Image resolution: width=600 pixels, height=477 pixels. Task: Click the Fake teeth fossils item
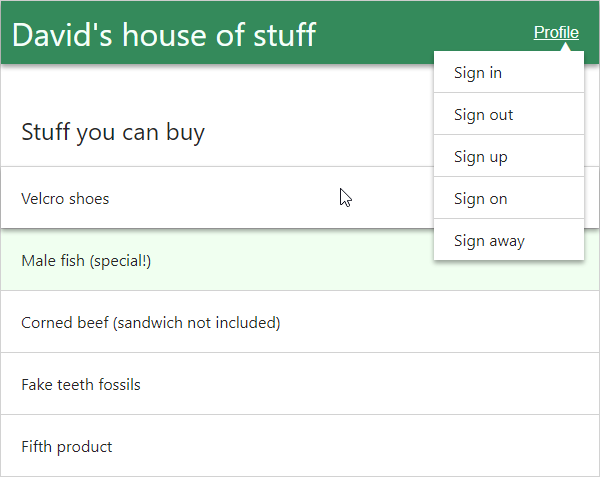(x=81, y=385)
